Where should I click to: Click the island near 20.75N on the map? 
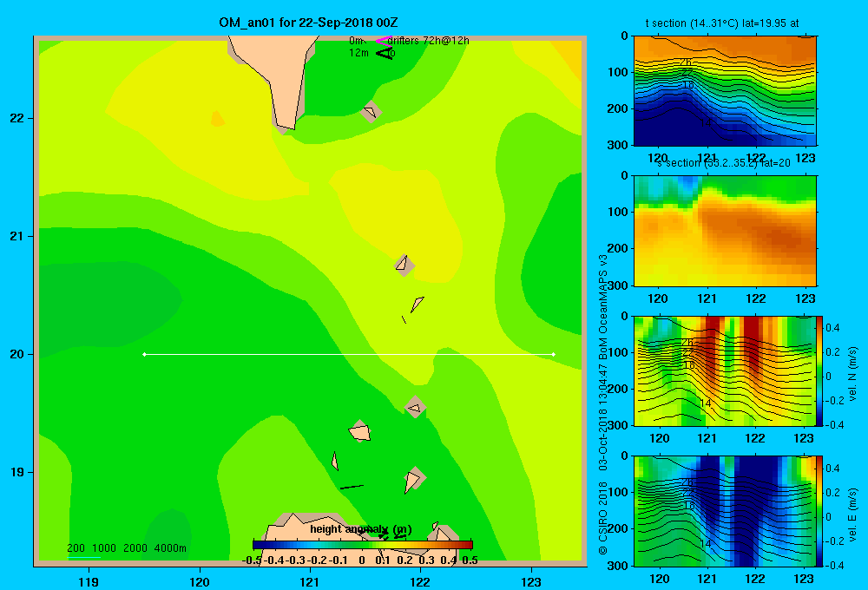404,265
